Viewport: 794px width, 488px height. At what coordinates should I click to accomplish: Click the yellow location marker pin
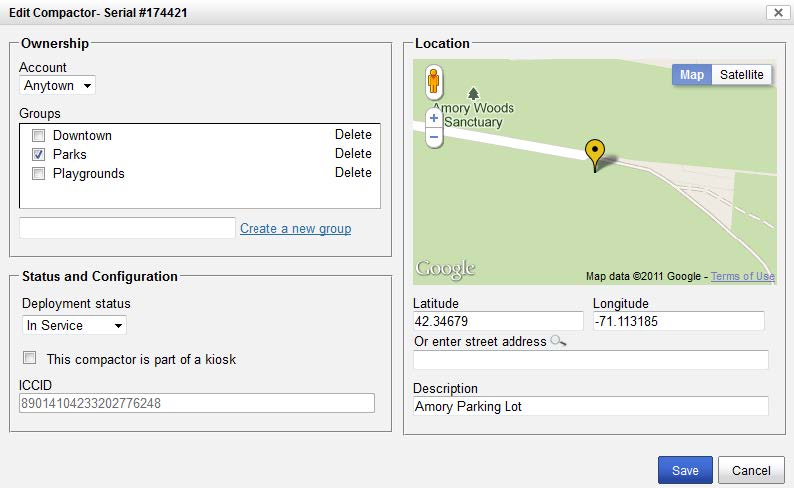[595, 155]
